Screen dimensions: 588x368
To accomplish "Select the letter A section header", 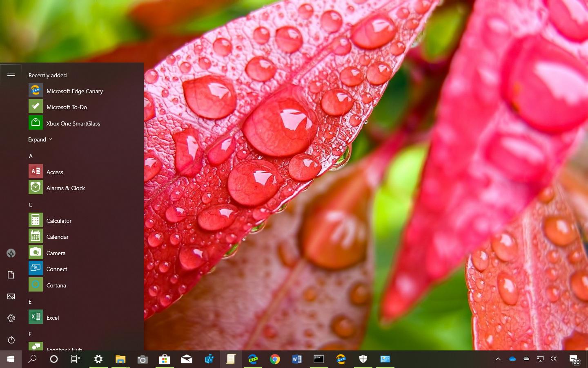I will (31, 156).
